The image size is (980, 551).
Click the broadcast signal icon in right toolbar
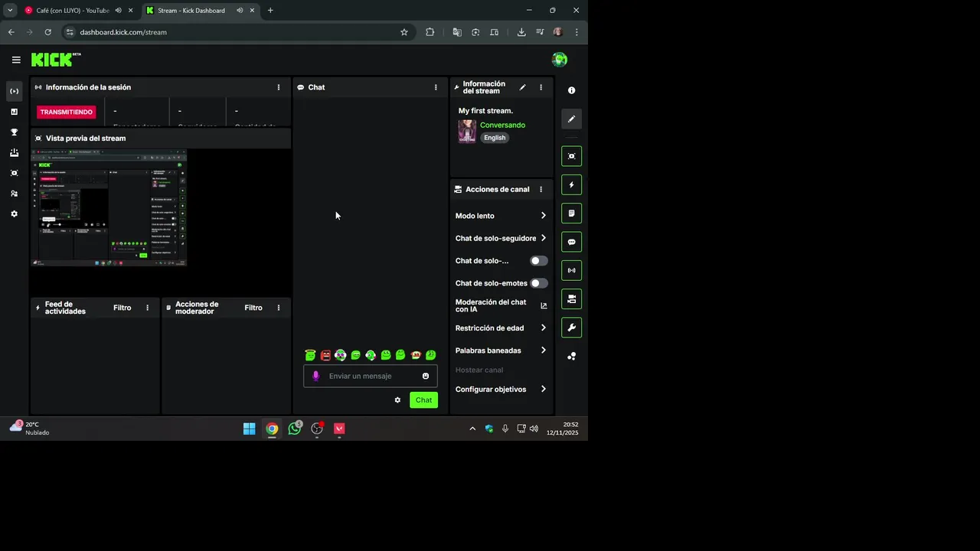click(x=571, y=270)
